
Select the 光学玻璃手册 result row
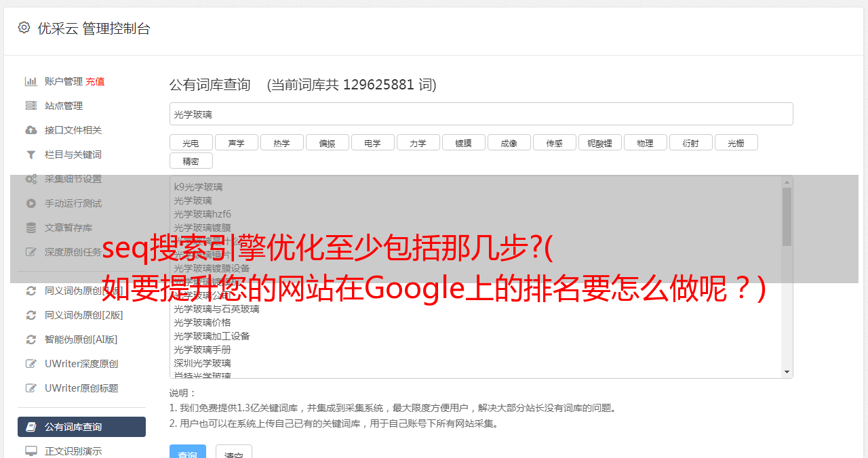pos(475,350)
